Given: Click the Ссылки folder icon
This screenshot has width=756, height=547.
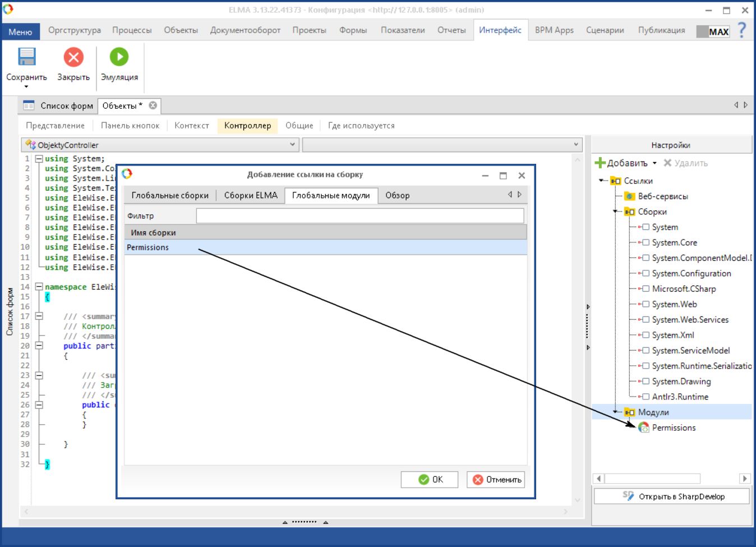Looking at the screenshot, I should tap(616, 181).
